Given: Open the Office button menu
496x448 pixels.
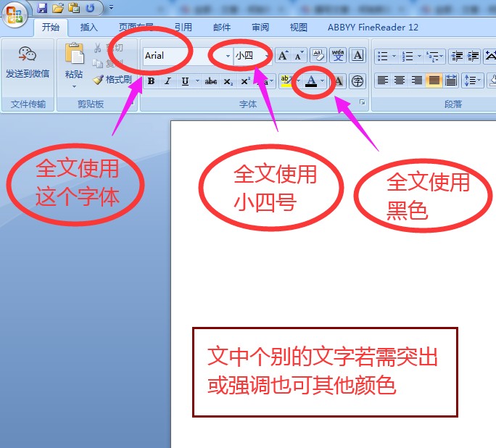Looking at the screenshot, I should pos(14,14).
